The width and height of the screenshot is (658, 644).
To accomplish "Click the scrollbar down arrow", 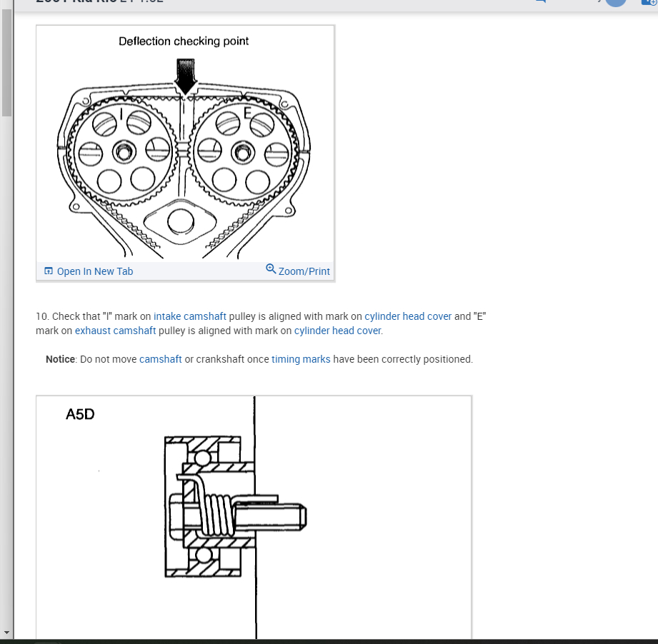I will pyautogui.click(x=6, y=632).
